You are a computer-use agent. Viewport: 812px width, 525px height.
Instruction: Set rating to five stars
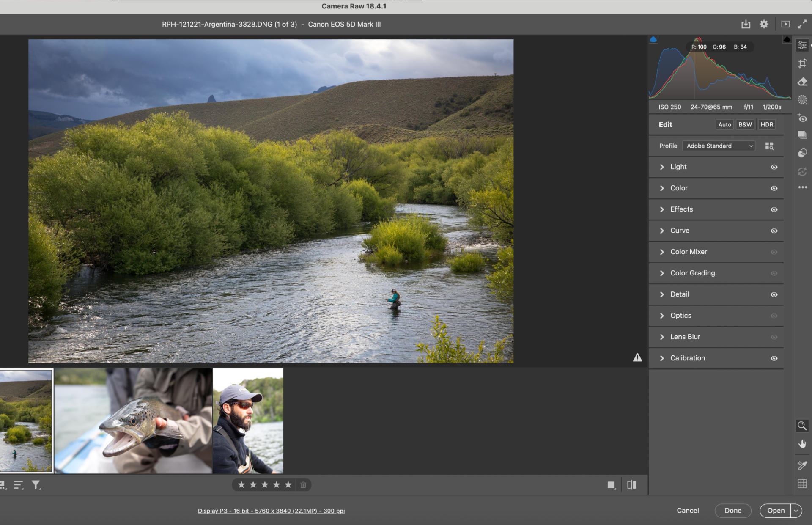288,485
